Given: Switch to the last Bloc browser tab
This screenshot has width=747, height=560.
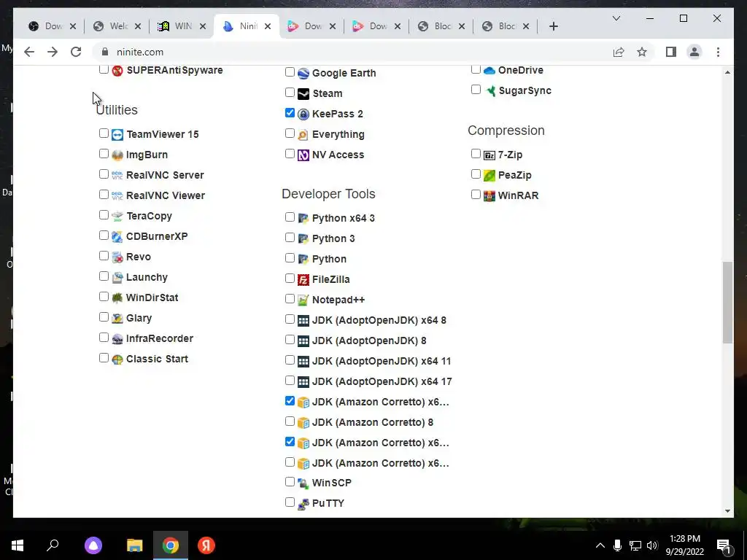Looking at the screenshot, I should [505, 26].
